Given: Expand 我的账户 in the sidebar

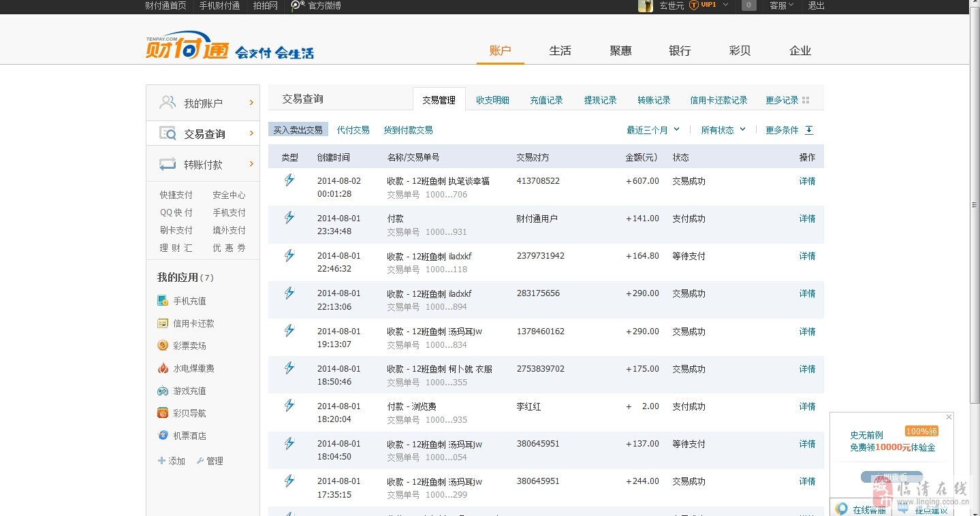Looking at the screenshot, I should 203,103.
